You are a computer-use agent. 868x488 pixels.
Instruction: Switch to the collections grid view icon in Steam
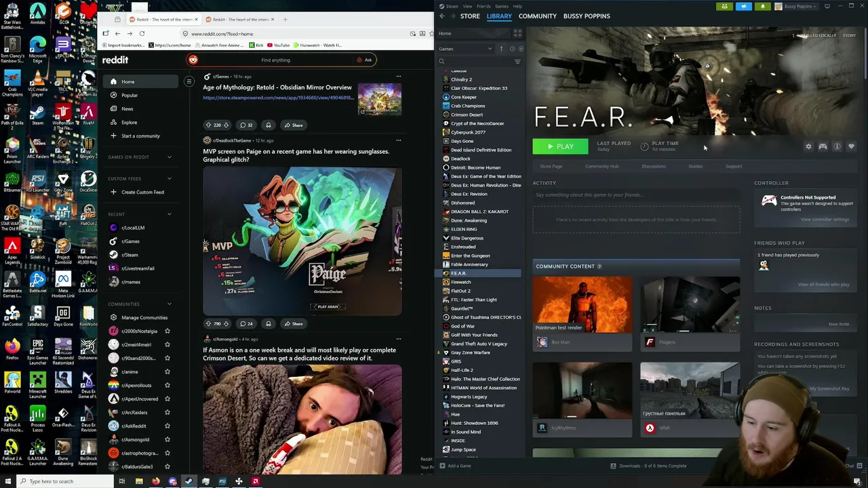click(x=517, y=33)
